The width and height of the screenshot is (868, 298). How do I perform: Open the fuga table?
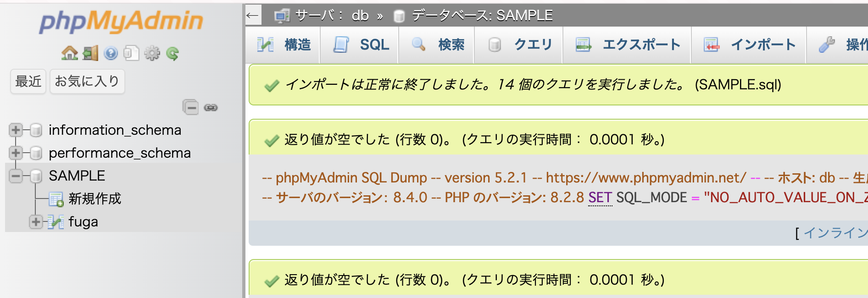point(83,222)
